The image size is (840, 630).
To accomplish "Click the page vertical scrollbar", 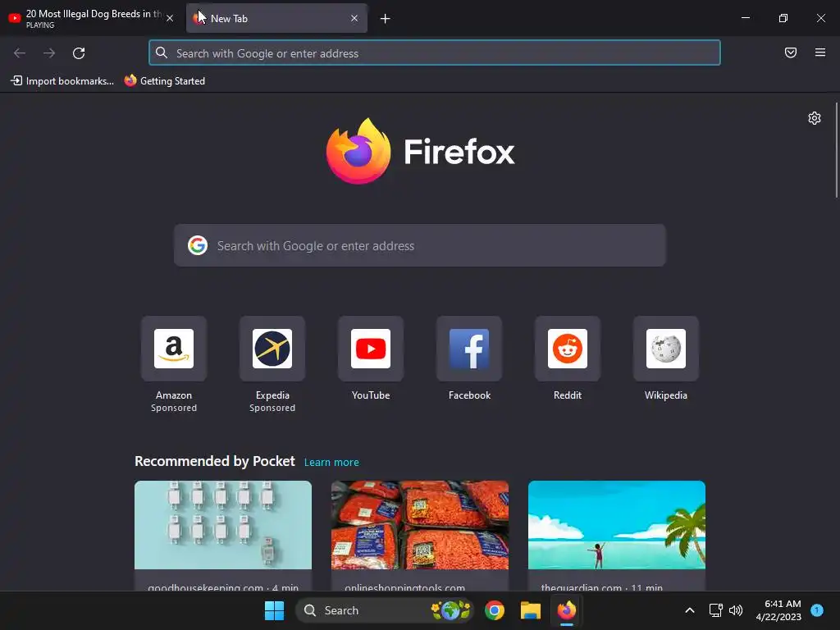I will (x=836, y=151).
